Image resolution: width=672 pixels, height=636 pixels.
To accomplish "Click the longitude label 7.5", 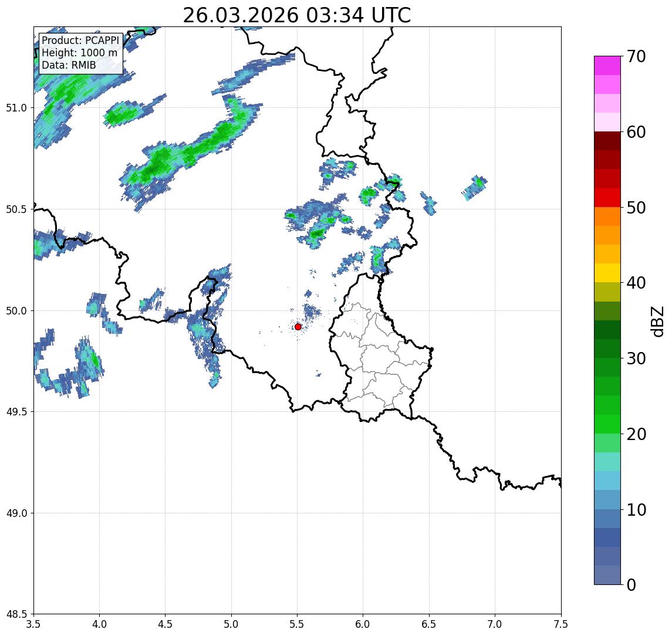I will coord(561,624).
